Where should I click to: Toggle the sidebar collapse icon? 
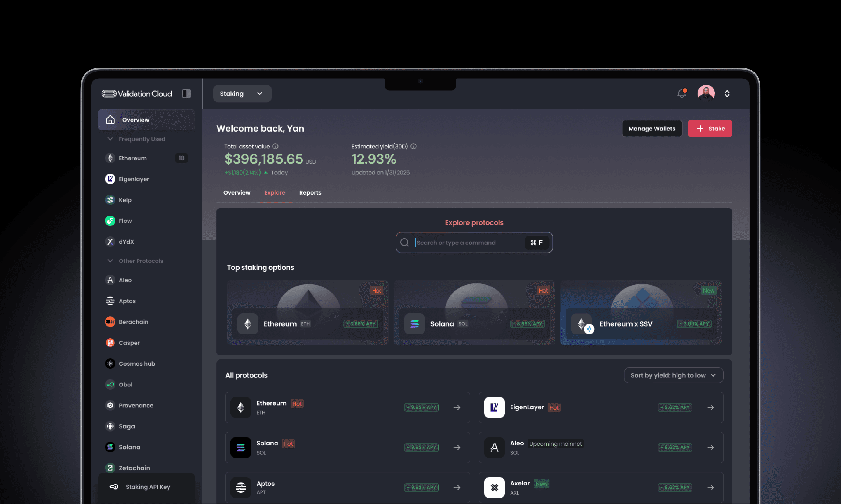[x=186, y=93]
